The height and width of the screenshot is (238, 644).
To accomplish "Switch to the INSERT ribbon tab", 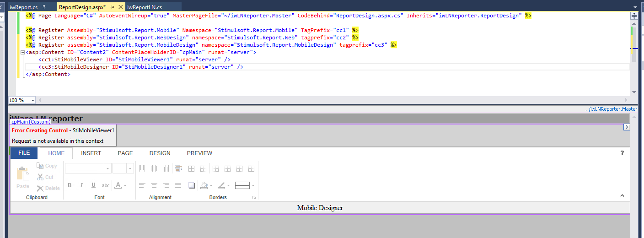I will point(91,153).
